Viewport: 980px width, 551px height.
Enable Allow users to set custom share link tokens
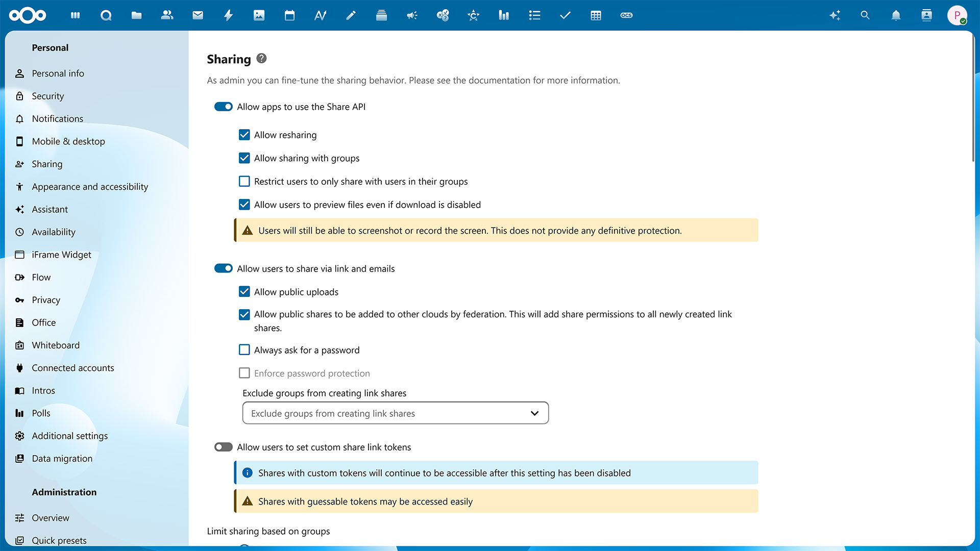pos(224,447)
